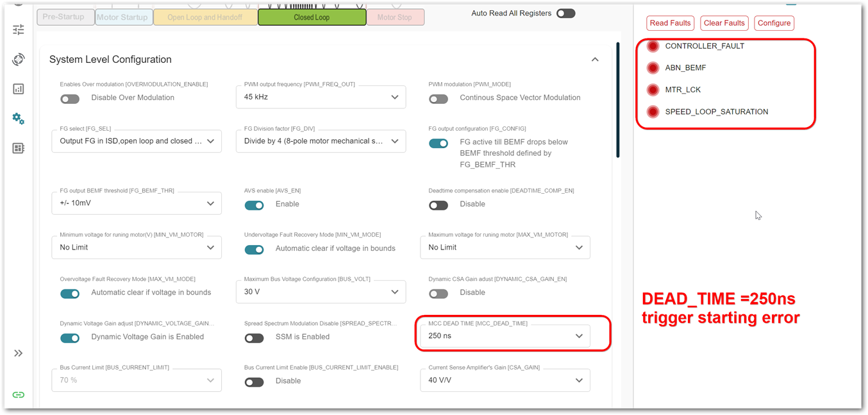Open Current Sense Amplifier's Gain dropdown
868x415 pixels.
tap(505, 380)
